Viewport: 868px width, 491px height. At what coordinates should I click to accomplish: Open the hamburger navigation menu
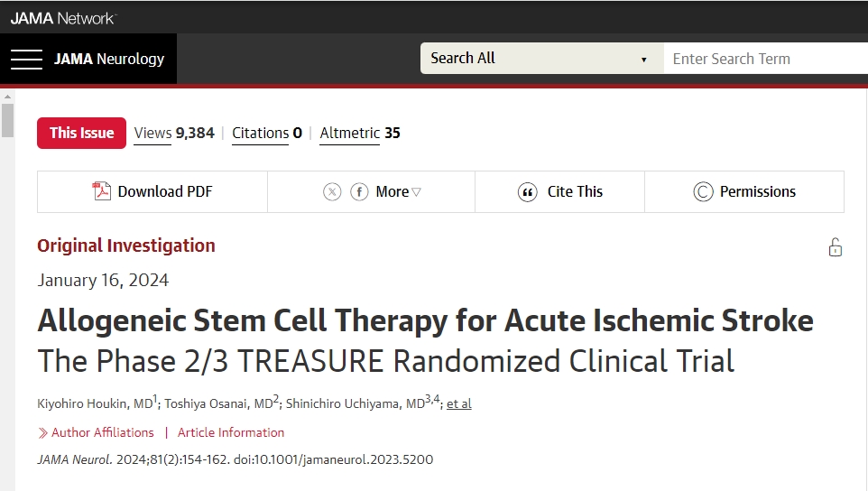coord(26,60)
